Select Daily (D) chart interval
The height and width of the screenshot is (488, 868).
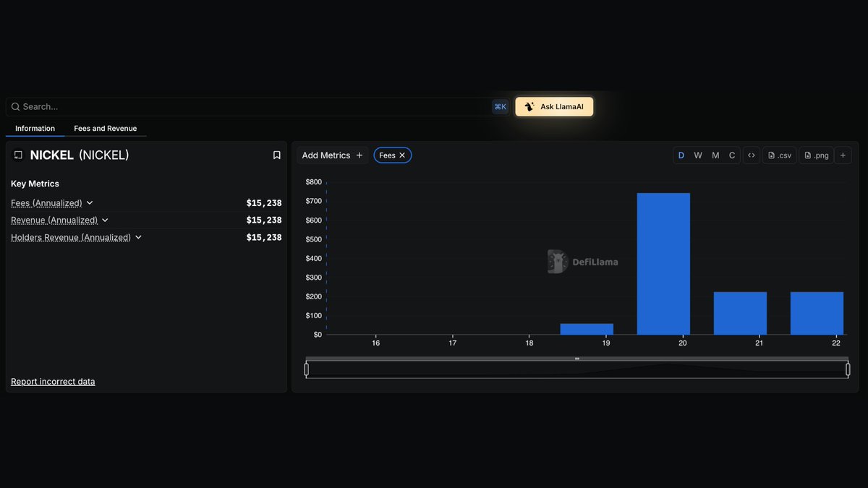click(681, 155)
